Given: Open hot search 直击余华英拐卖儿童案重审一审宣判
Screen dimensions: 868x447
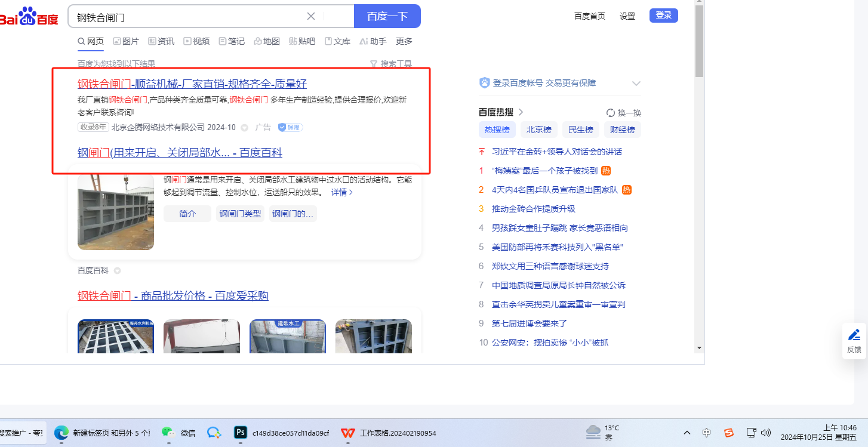Looking at the screenshot, I should [x=559, y=304].
